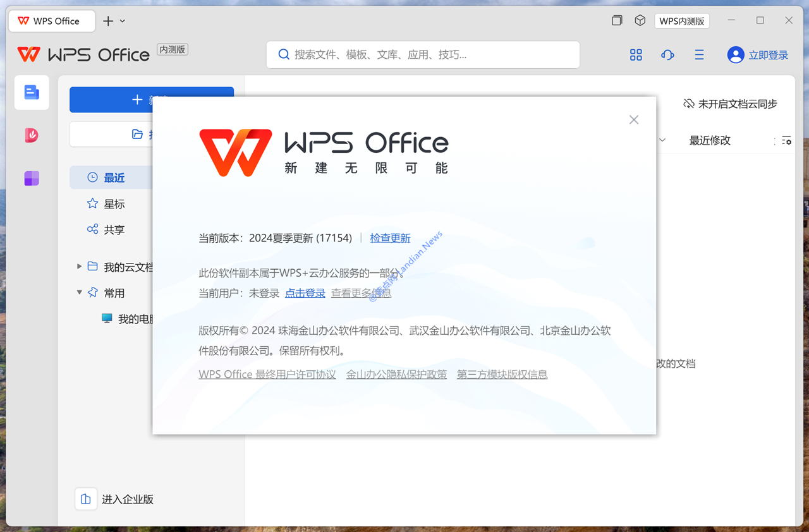Screen dimensions: 809x532
Task: Open 金山办公隐私保护政策 link
Action: pos(396,374)
